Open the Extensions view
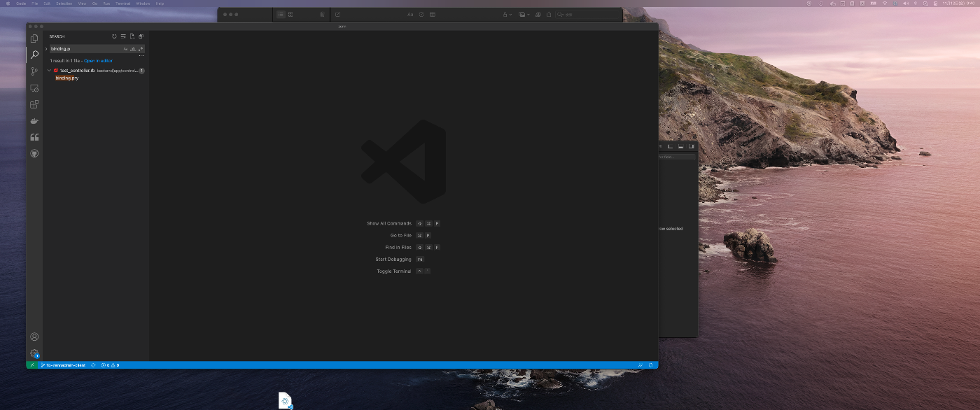This screenshot has width=980, height=410. click(34, 104)
